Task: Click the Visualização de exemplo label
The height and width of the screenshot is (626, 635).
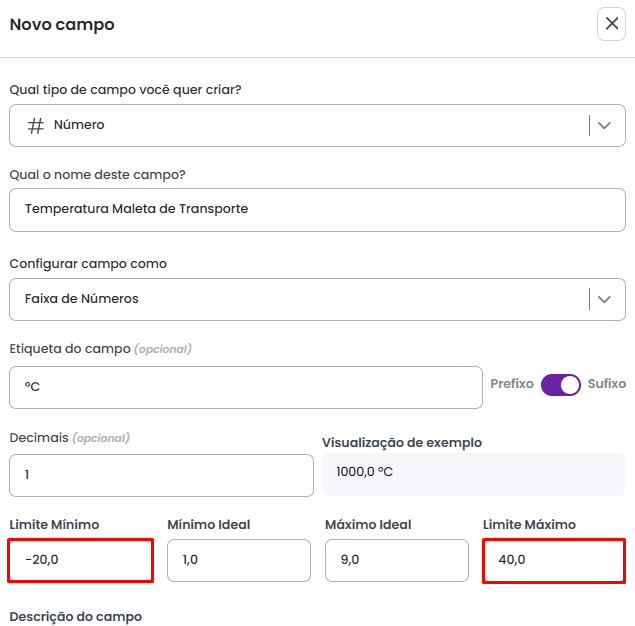Action: click(401, 442)
